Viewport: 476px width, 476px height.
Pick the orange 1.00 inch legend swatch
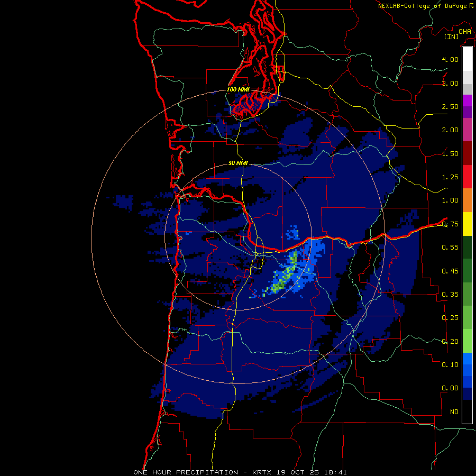point(467,200)
